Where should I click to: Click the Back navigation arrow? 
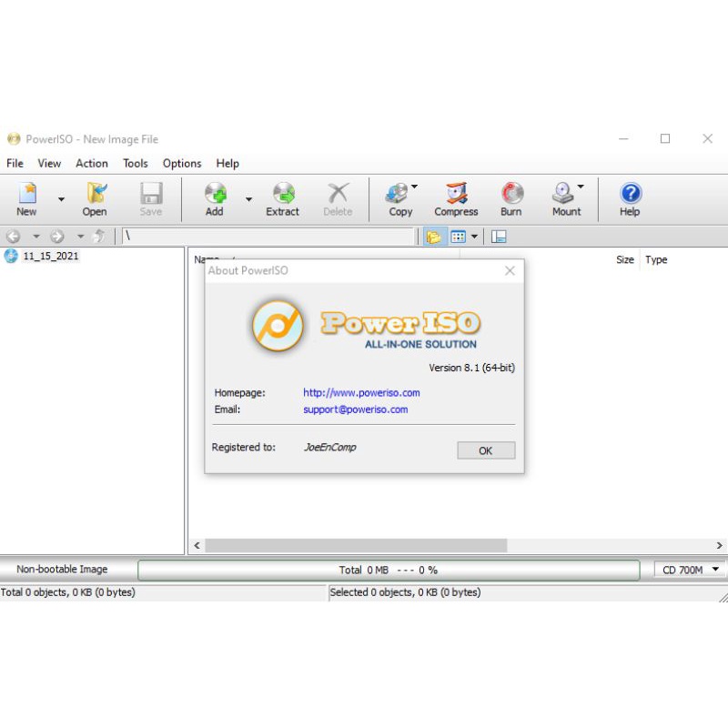[x=14, y=237]
